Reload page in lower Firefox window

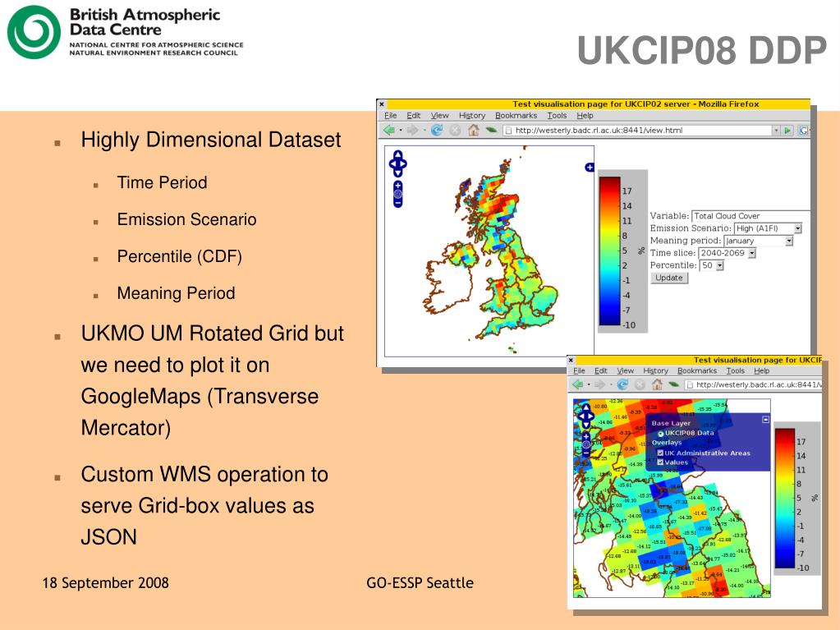point(622,384)
